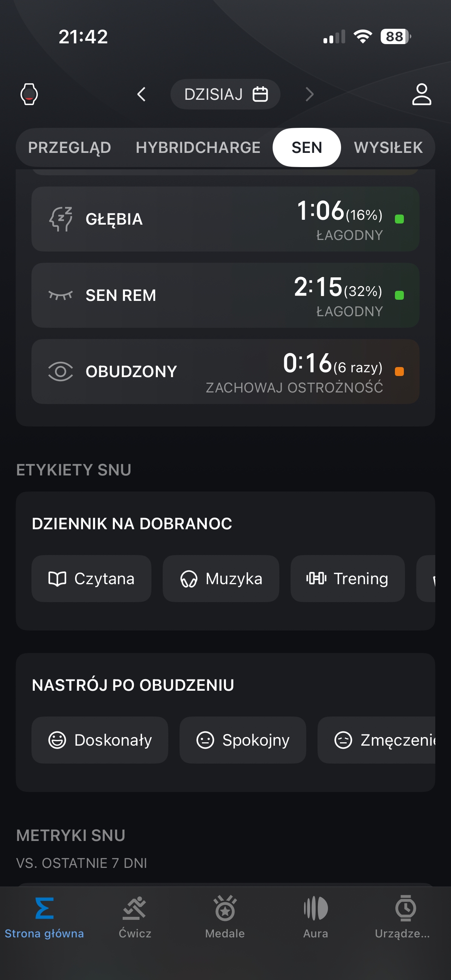Tap the orange OBUDZONY status indicator

click(399, 372)
